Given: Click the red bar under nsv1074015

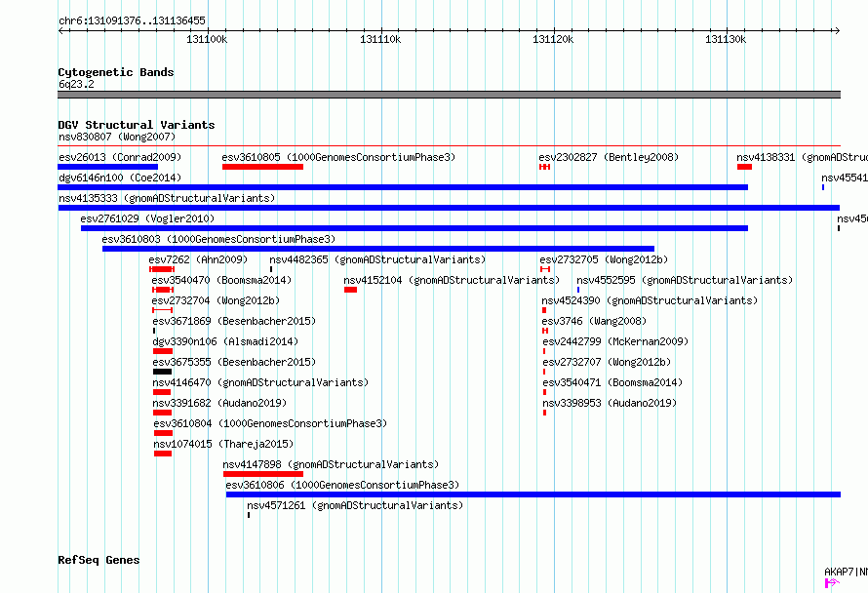Looking at the screenshot, I should (x=163, y=454).
